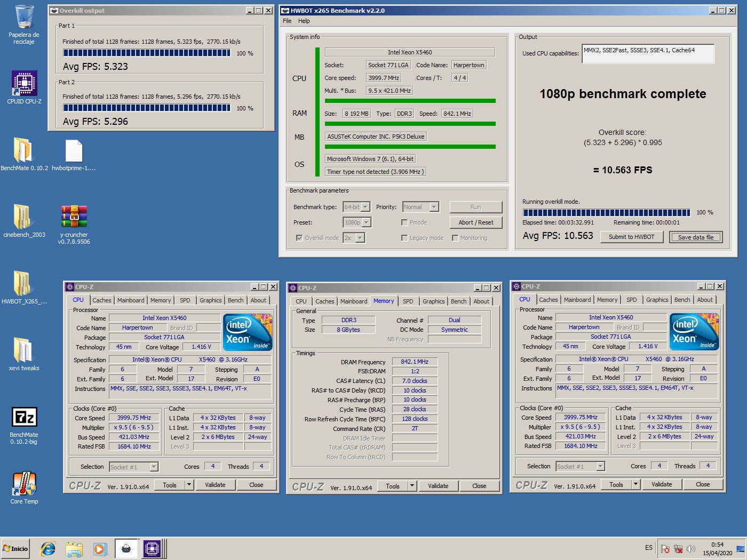Switch to Caches tab in left CPU-Z

[x=102, y=300]
